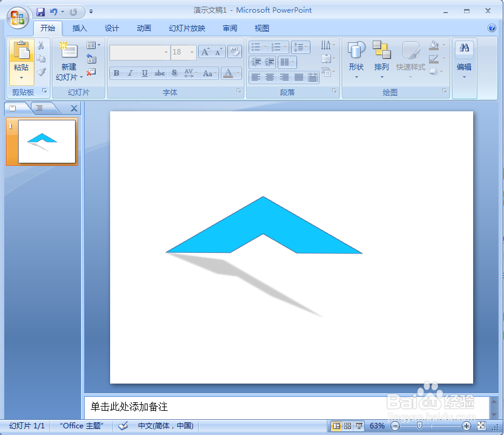Copy selection with the copy icon
This screenshot has height=435, width=504.
[41, 59]
